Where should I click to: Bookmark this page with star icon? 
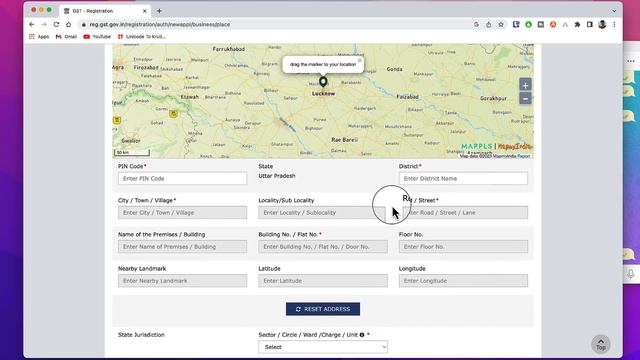point(501,24)
